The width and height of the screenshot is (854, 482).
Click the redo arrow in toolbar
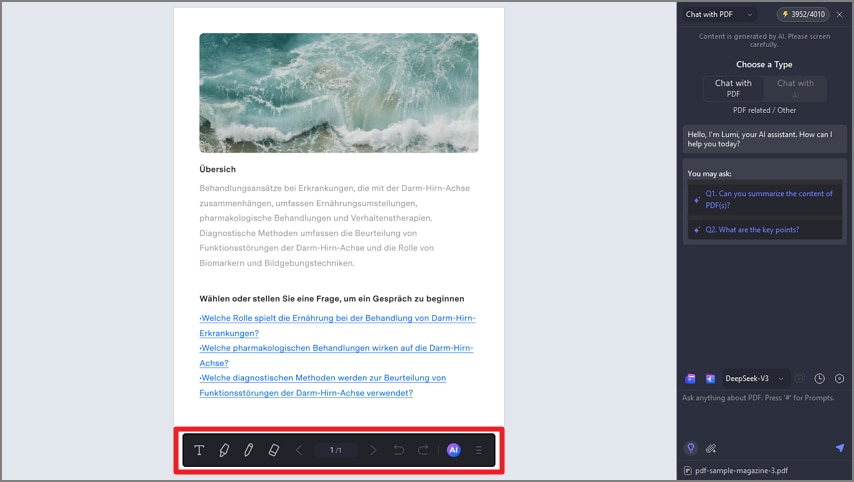[x=423, y=450]
